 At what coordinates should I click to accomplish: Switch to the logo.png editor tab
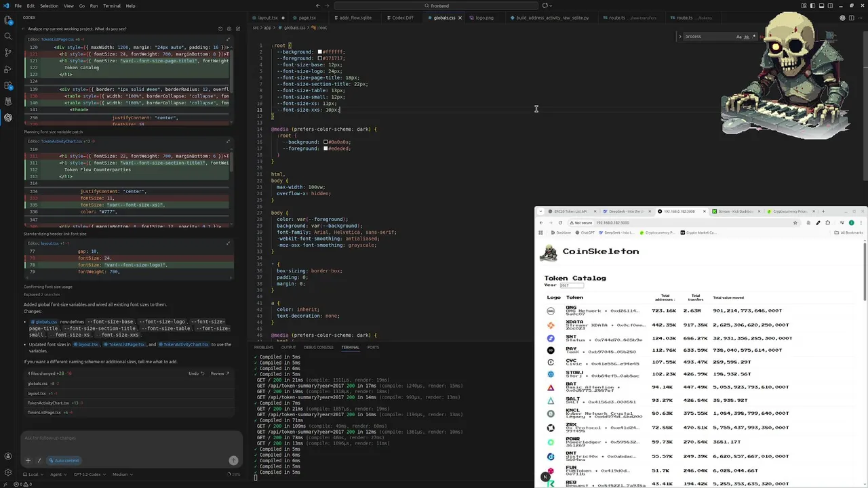click(484, 18)
